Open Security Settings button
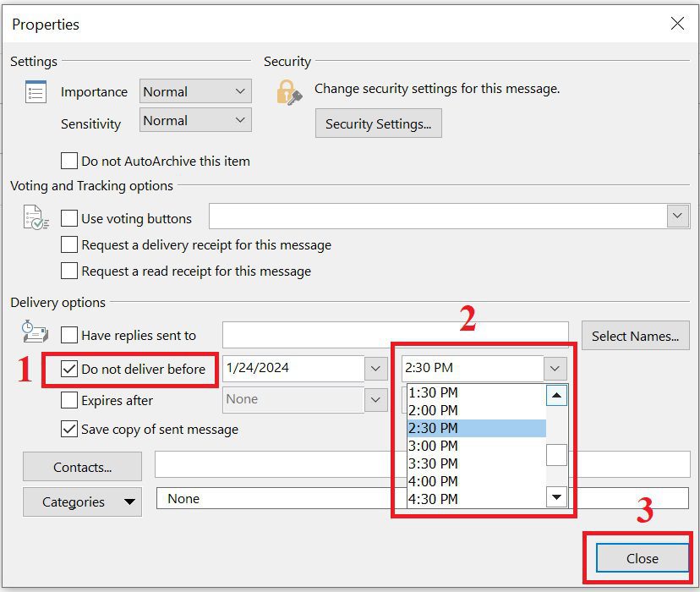Image resolution: width=700 pixels, height=592 pixels. [378, 123]
